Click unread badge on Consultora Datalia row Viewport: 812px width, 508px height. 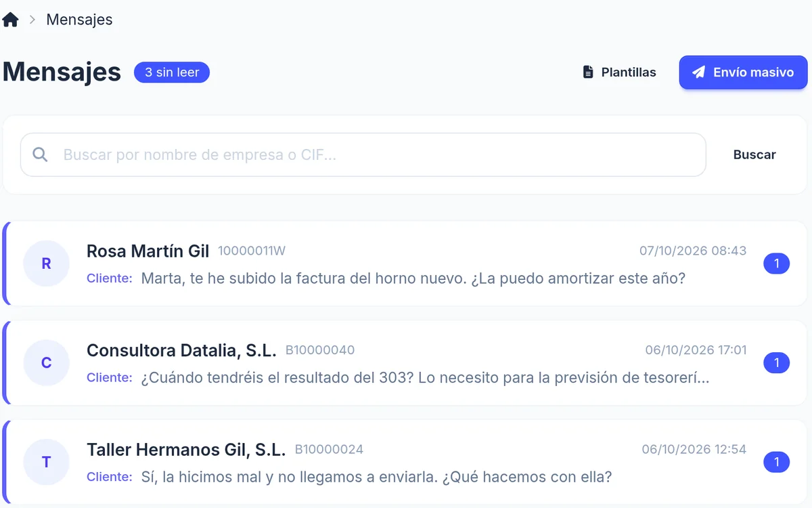[776, 363]
